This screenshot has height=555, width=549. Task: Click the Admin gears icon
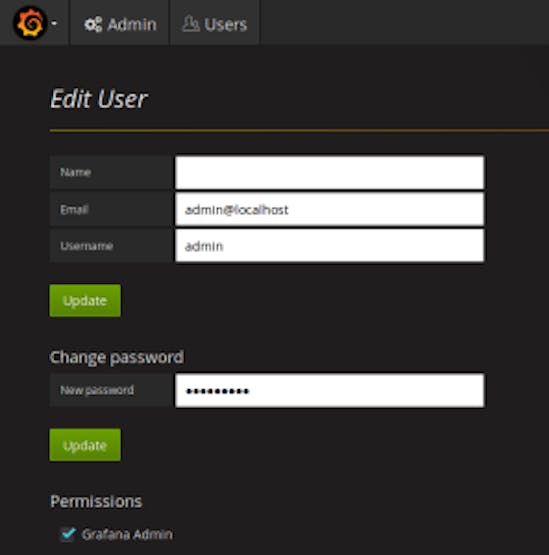(x=93, y=24)
